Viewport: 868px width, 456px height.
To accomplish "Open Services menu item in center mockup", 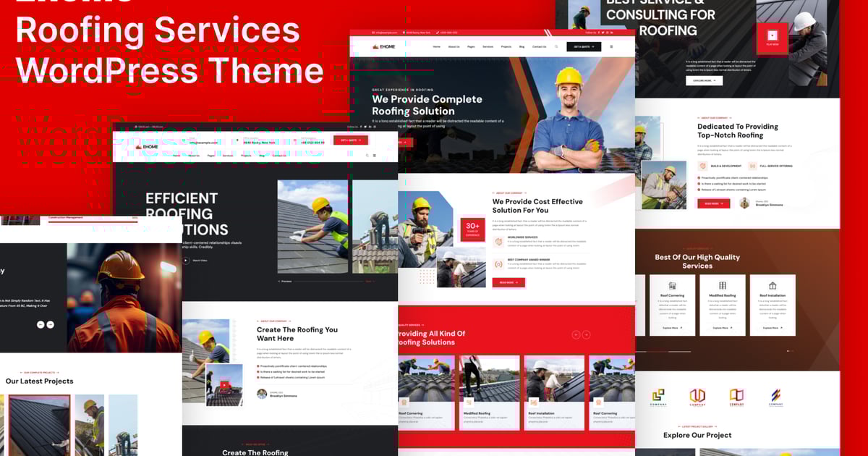I will pos(488,46).
